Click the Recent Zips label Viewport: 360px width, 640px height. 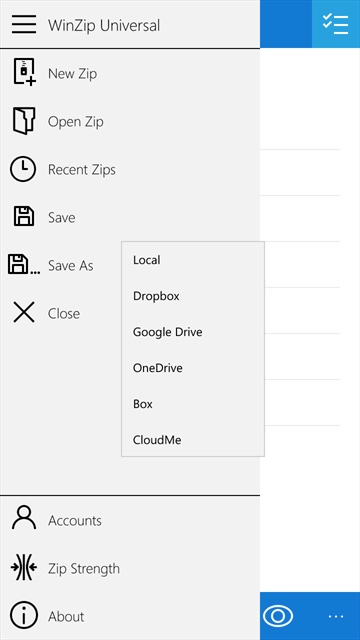(82, 169)
